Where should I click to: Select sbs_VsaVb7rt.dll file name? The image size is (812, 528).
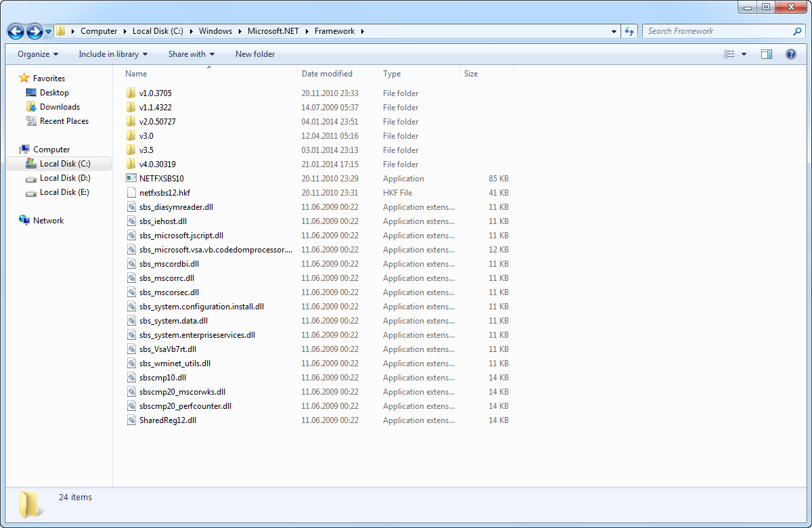(x=168, y=349)
